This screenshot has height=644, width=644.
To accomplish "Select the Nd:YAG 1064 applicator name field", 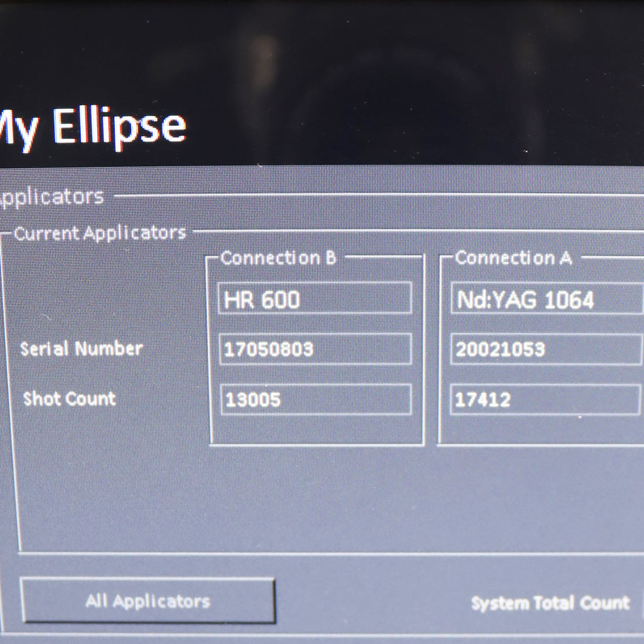I will [x=547, y=299].
